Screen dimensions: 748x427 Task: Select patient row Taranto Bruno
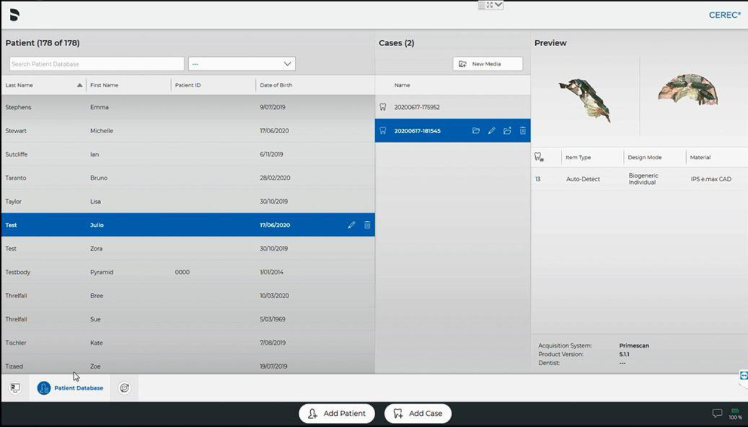pyautogui.click(x=188, y=177)
